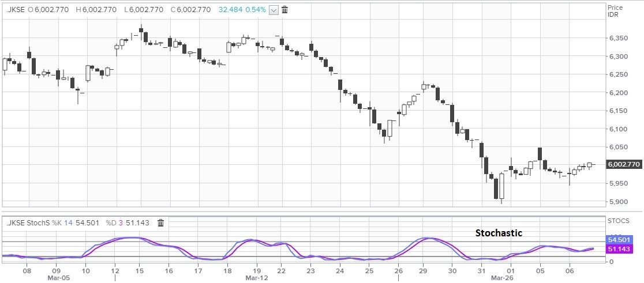The width and height of the screenshot is (644, 283).
Task: Click the current price tag 6,002.770 on axis
Action: pyautogui.click(x=623, y=164)
